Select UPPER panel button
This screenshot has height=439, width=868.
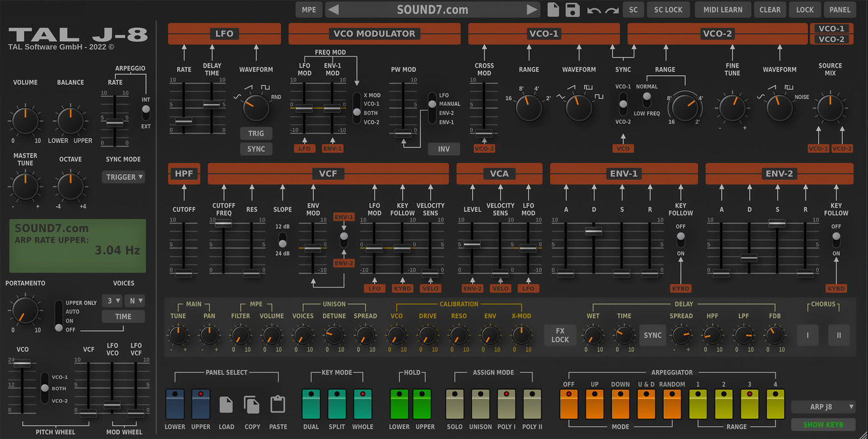click(201, 404)
